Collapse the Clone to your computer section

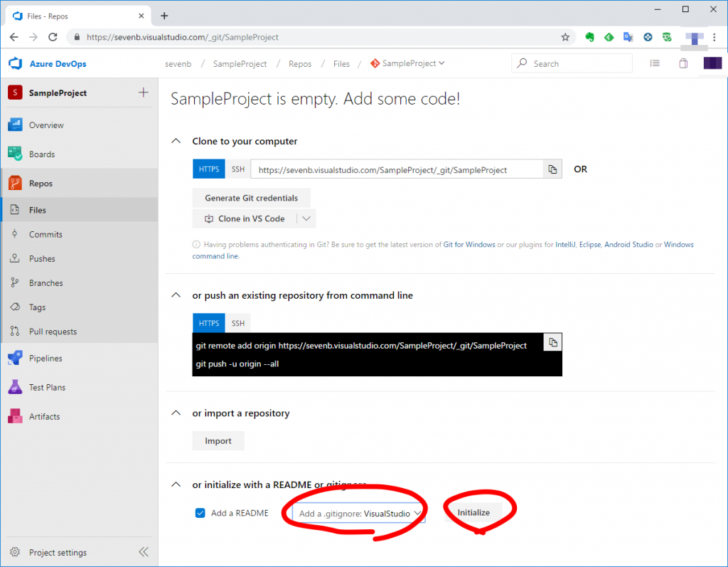176,141
